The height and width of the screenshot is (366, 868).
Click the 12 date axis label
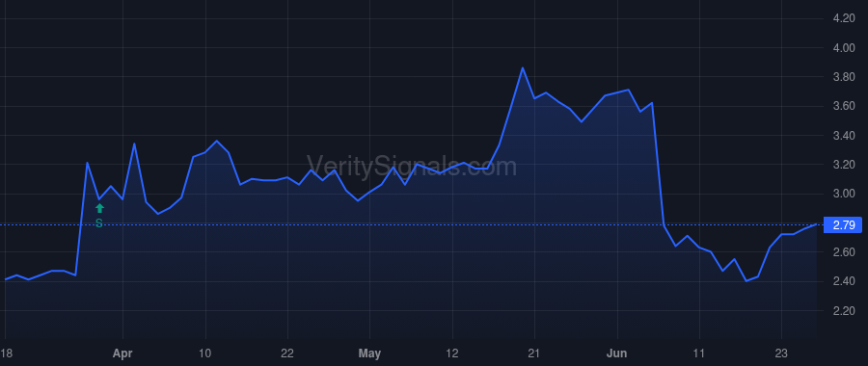[x=452, y=353]
